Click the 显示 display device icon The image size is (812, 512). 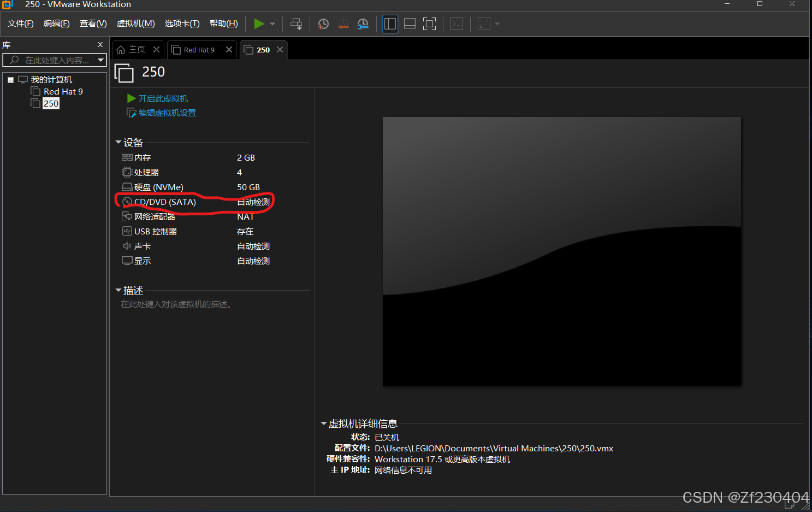click(x=127, y=261)
